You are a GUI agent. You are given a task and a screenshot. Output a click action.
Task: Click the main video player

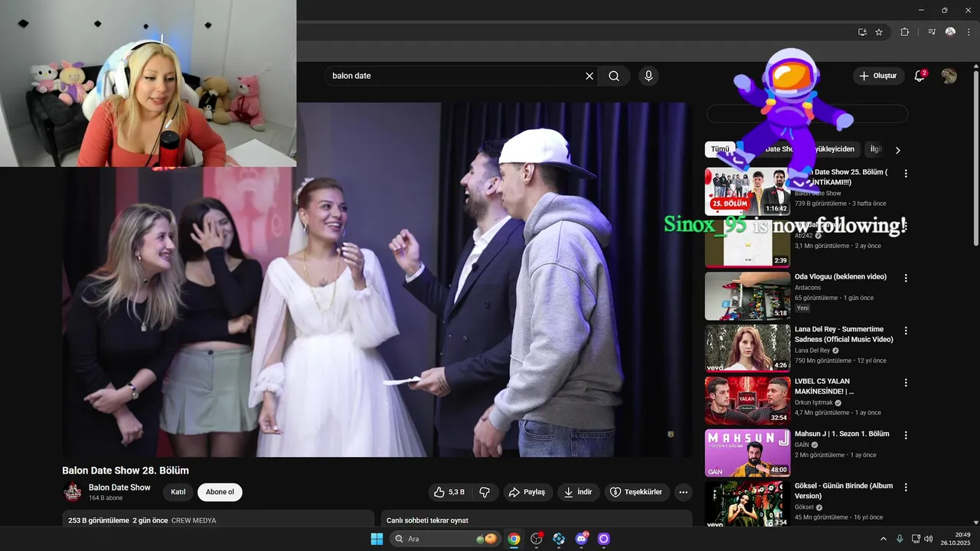pyautogui.click(x=377, y=279)
